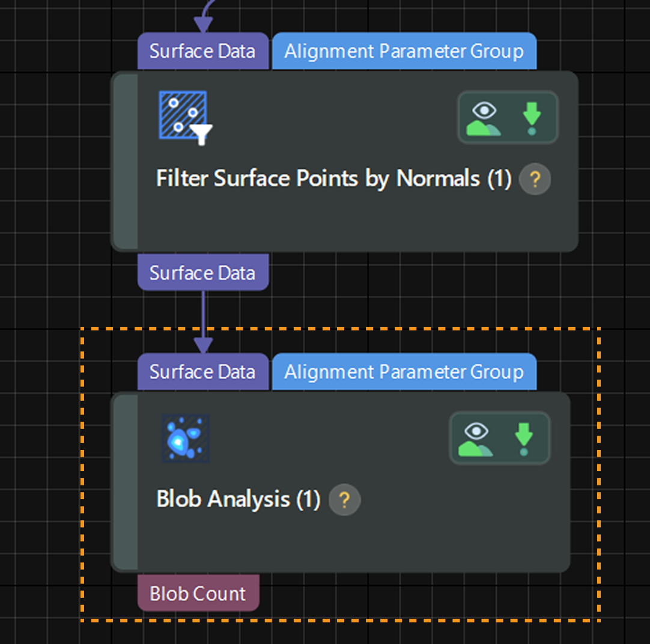This screenshot has width=650, height=644.
Task: Click the Blob Analysis (1) title text
Action: pyautogui.click(x=238, y=500)
